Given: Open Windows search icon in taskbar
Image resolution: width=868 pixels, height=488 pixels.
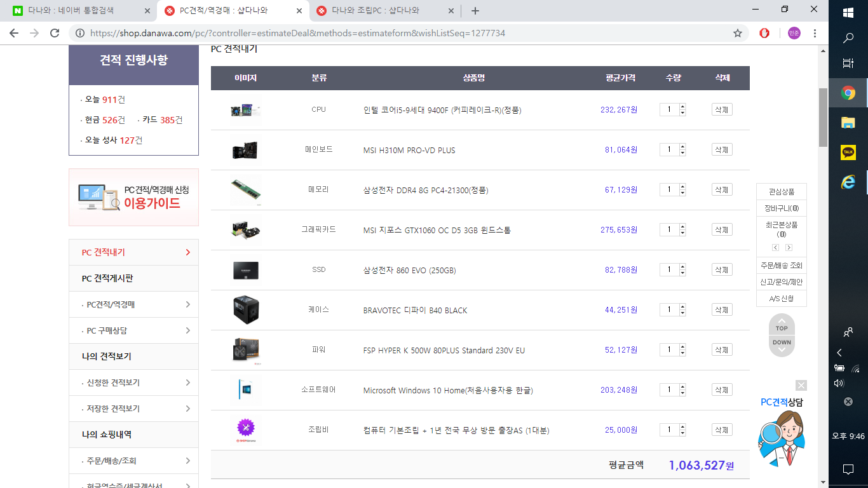Looking at the screenshot, I should pyautogui.click(x=848, y=39).
